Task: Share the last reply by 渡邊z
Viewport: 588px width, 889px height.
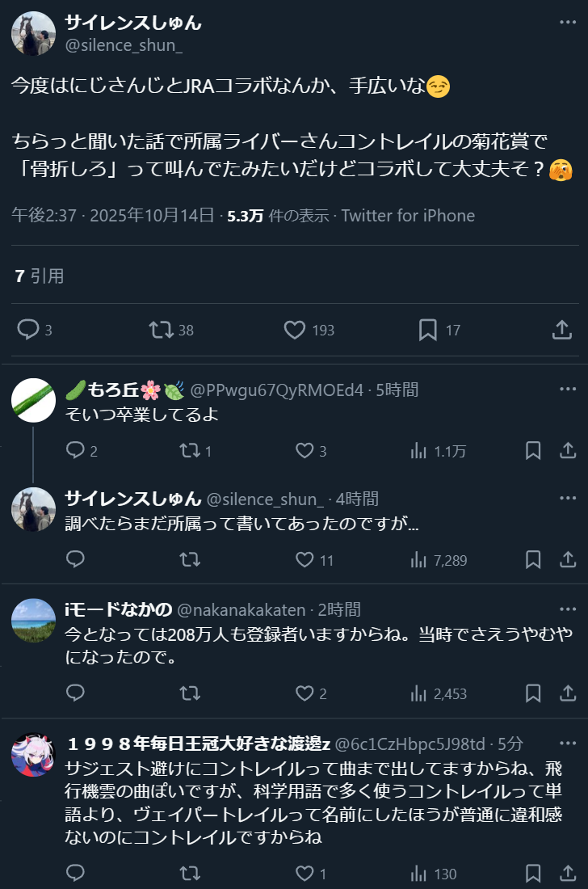Action: click(568, 873)
